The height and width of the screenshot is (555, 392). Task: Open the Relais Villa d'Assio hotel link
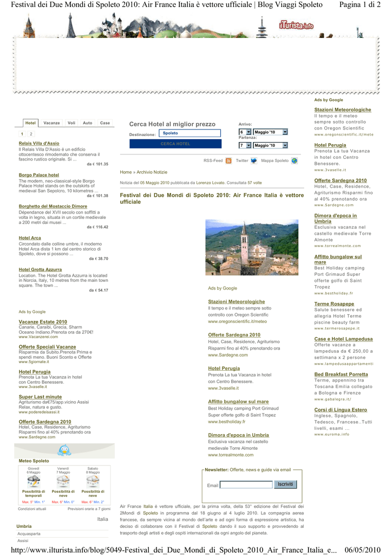(39, 143)
